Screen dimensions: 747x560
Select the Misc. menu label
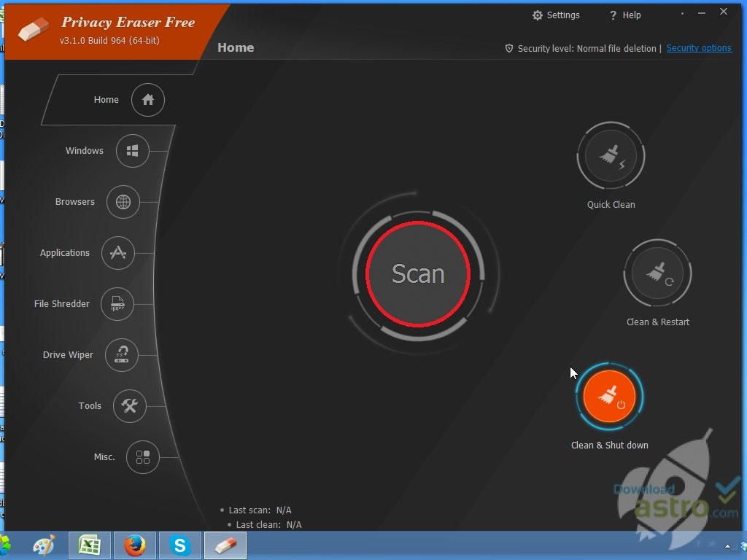point(104,457)
